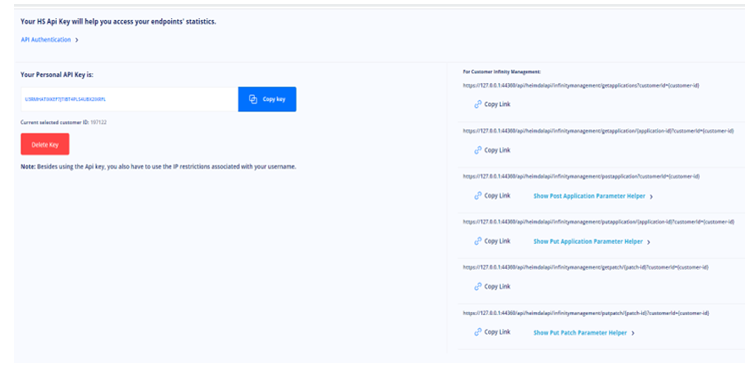Click 'For Customer Infinity Management' heading

point(502,72)
